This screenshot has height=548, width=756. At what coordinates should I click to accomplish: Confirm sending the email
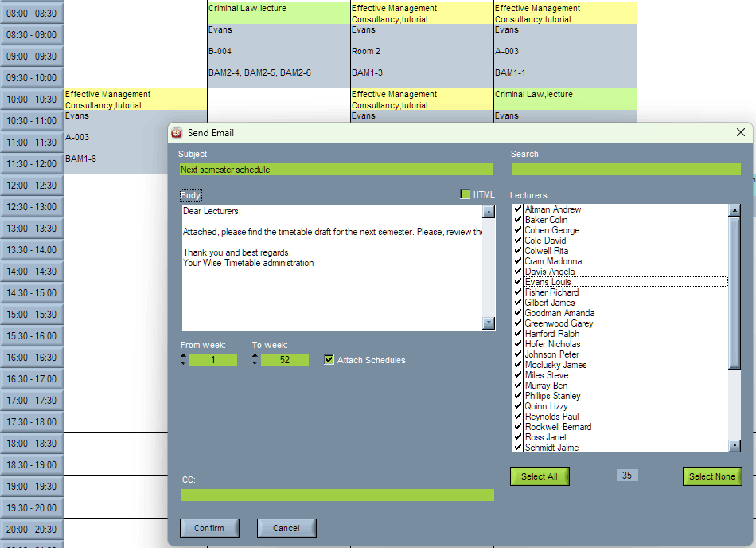pyautogui.click(x=209, y=528)
